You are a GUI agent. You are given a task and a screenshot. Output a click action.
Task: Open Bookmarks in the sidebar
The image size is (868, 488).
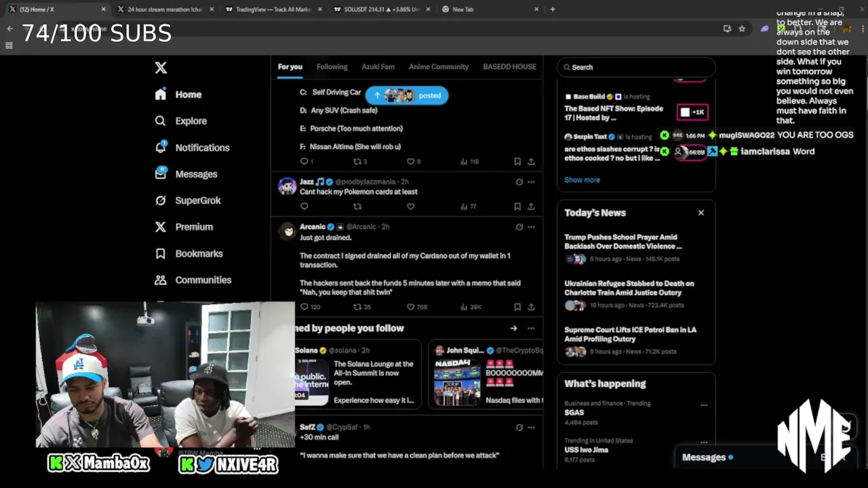tap(189, 253)
